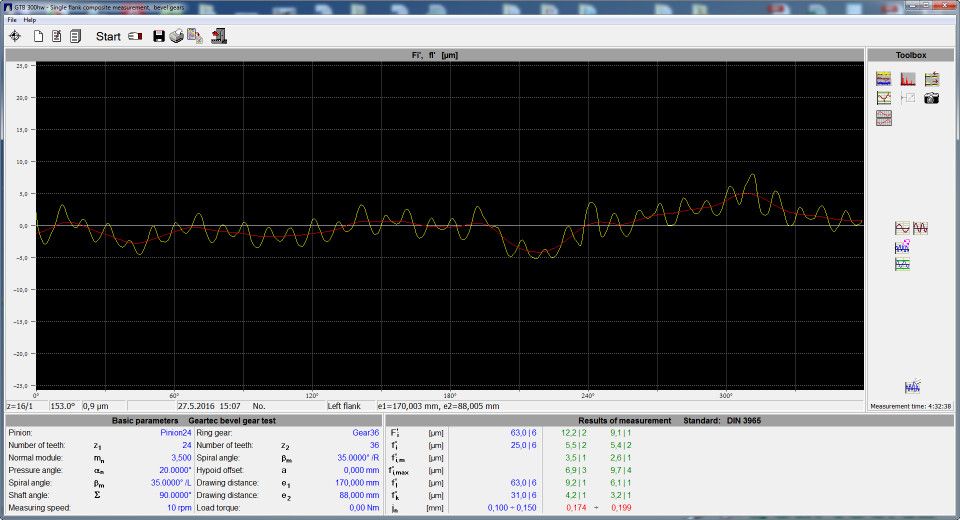Screen dimensions: 960x520
Task: Click the exit door icon in toolbar
Action: point(218,36)
